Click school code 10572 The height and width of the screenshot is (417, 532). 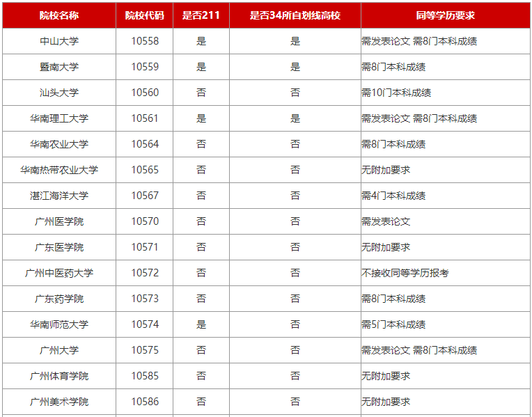click(145, 273)
